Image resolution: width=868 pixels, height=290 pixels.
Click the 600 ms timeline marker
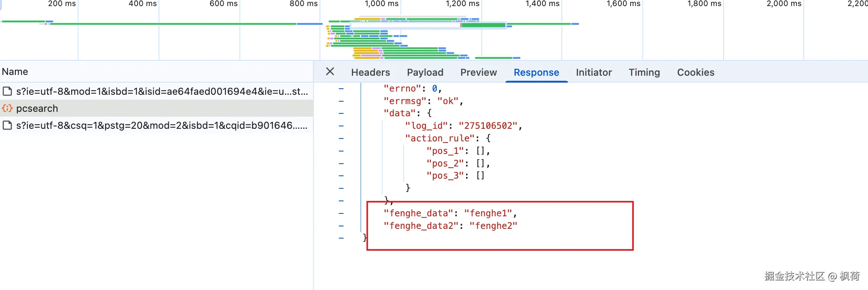[x=223, y=4]
